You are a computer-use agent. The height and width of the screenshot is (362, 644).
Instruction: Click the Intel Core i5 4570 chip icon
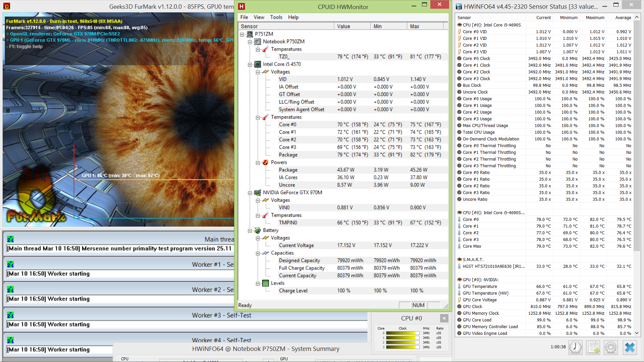pyautogui.click(x=258, y=64)
